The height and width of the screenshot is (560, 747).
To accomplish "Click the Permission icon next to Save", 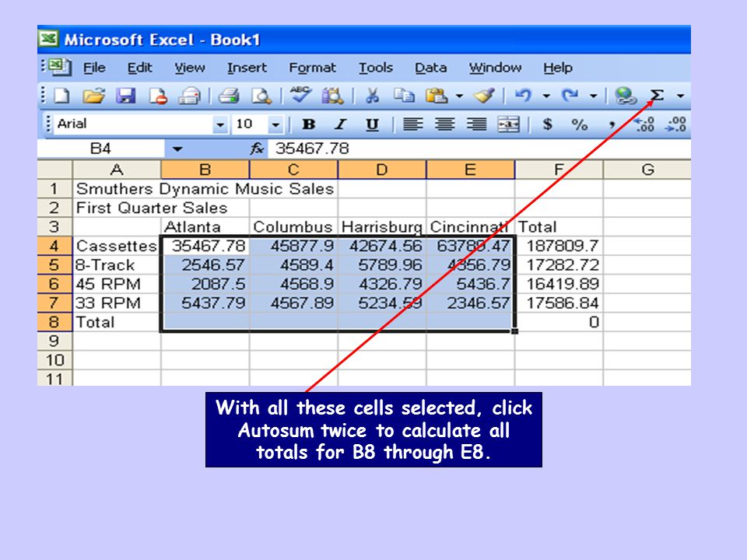I will [x=158, y=96].
